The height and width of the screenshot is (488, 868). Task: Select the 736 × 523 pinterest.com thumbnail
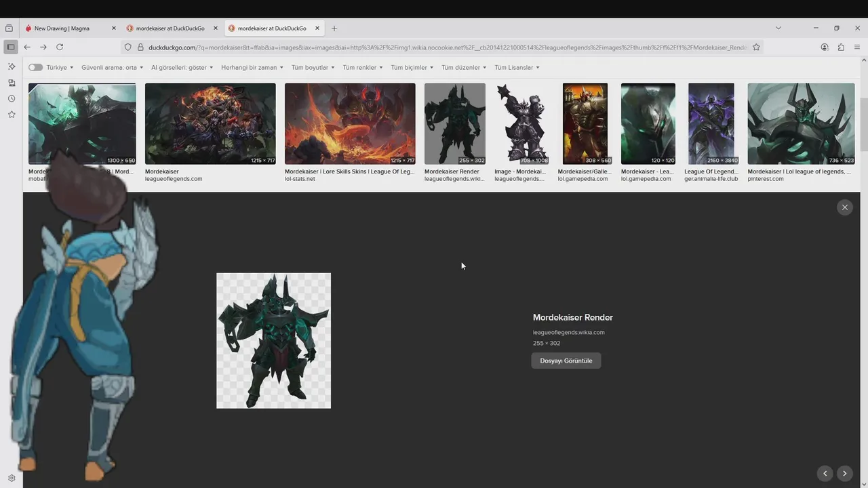tap(802, 124)
